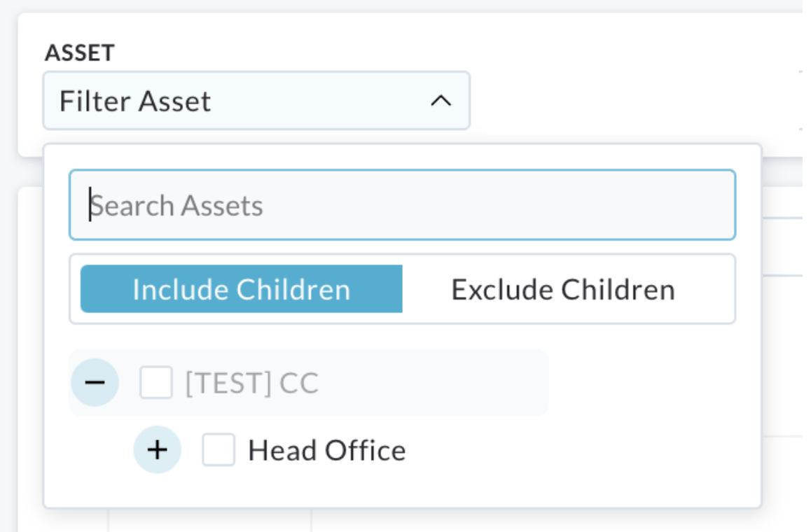Collapse the [TEST] CC tree node
This screenshot has height=532, width=811.
pos(95,382)
